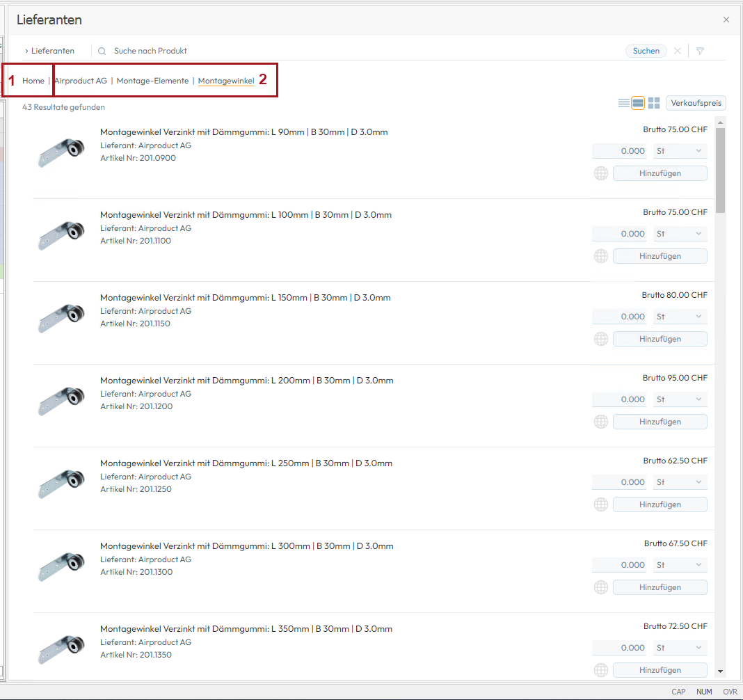Click 'Brutto 62.50 CHF' price
This screenshot has width=743, height=700.
pos(675,461)
